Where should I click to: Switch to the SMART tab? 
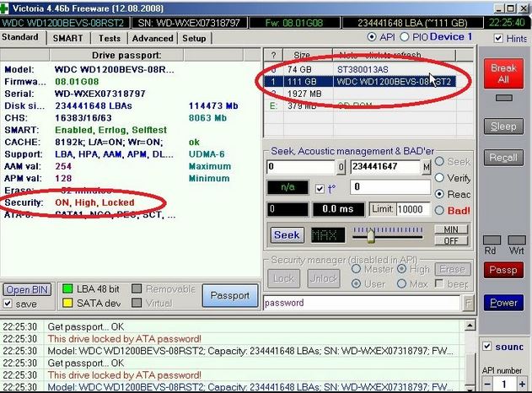tap(67, 38)
